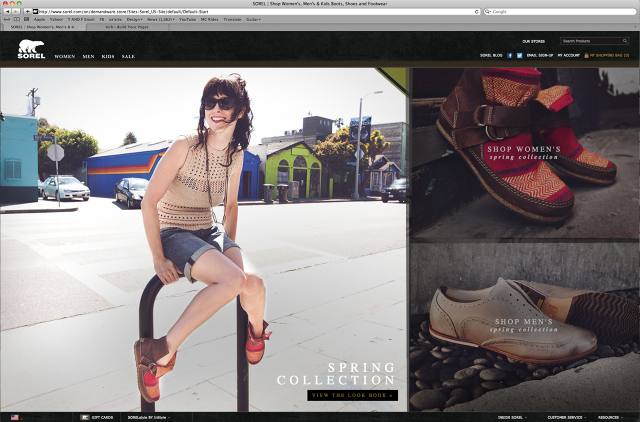The image size is (640, 422).
Task: Open the Reading List glasses icon
Action: pyautogui.click(x=7, y=19)
